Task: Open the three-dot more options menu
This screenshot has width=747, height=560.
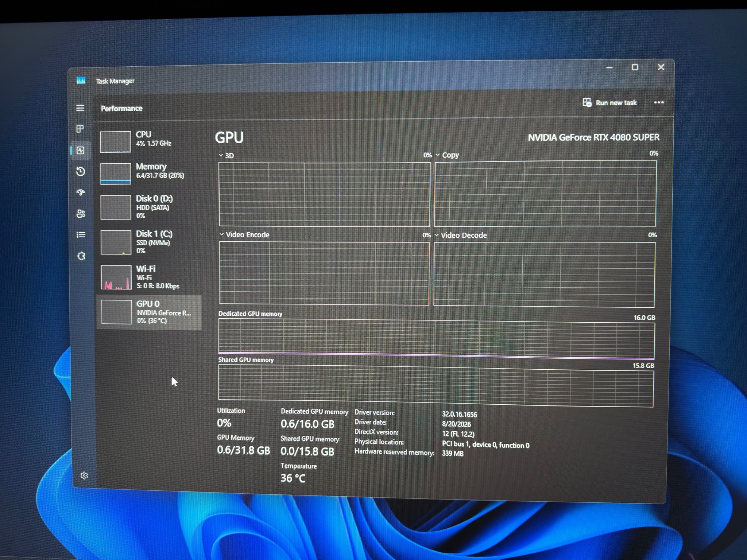Action: tap(659, 102)
